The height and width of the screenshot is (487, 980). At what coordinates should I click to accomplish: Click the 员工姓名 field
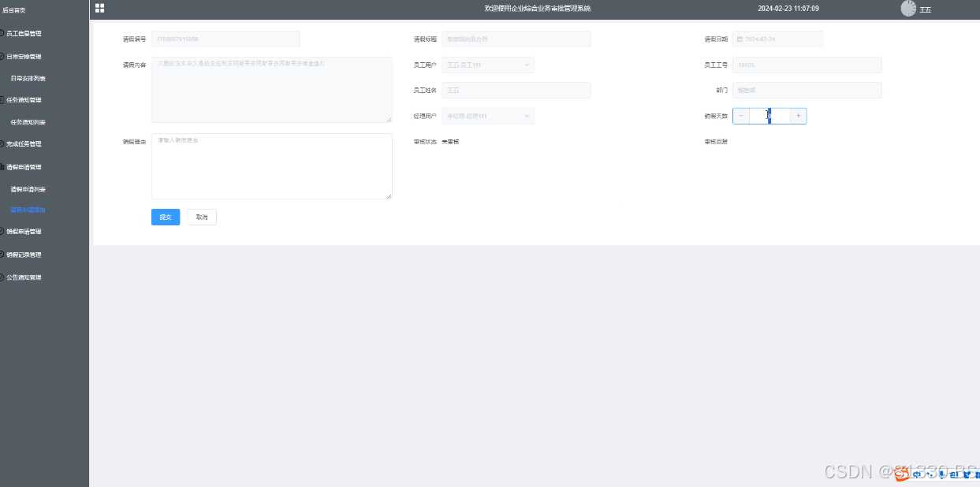click(516, 90)
